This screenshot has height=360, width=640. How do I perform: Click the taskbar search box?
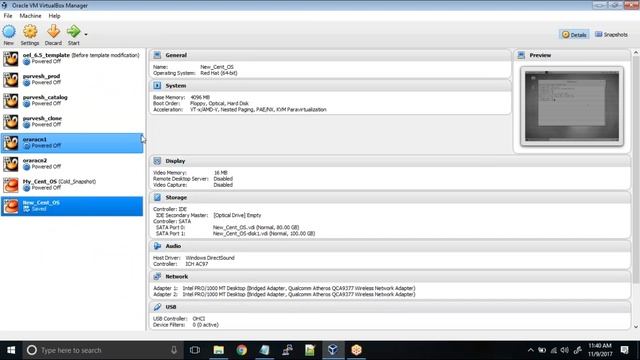coord(103,350)
